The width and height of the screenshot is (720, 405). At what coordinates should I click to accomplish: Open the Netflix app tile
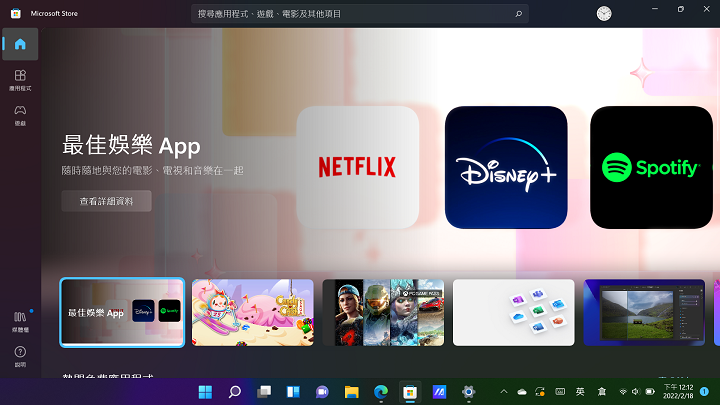(358, 167)
